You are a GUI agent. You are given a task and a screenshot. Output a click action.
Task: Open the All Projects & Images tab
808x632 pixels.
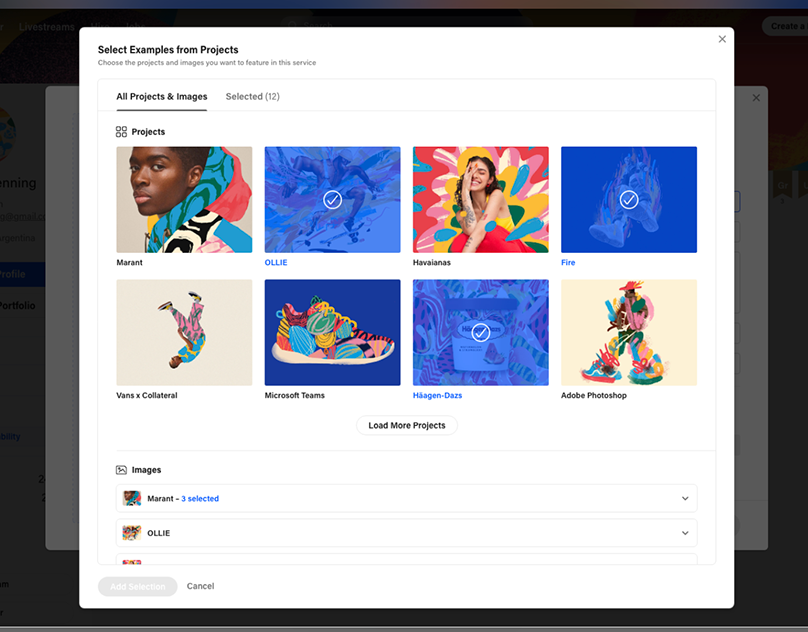(x=161, y=97)
